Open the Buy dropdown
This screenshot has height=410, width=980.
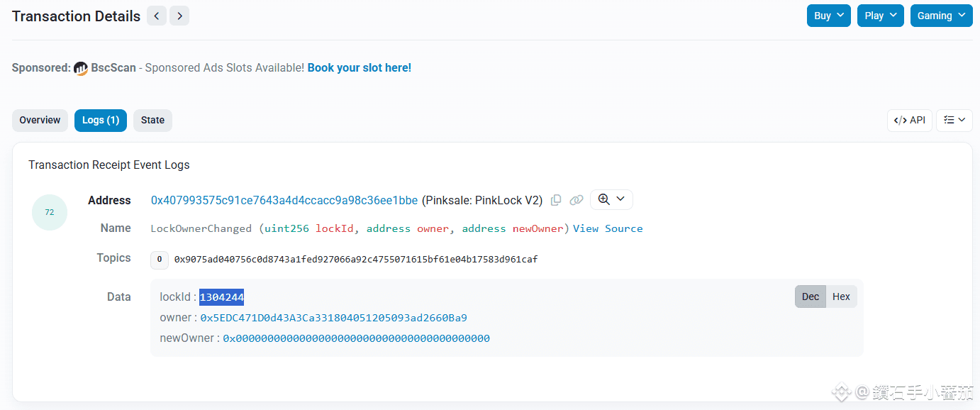[x=828, y=16]
